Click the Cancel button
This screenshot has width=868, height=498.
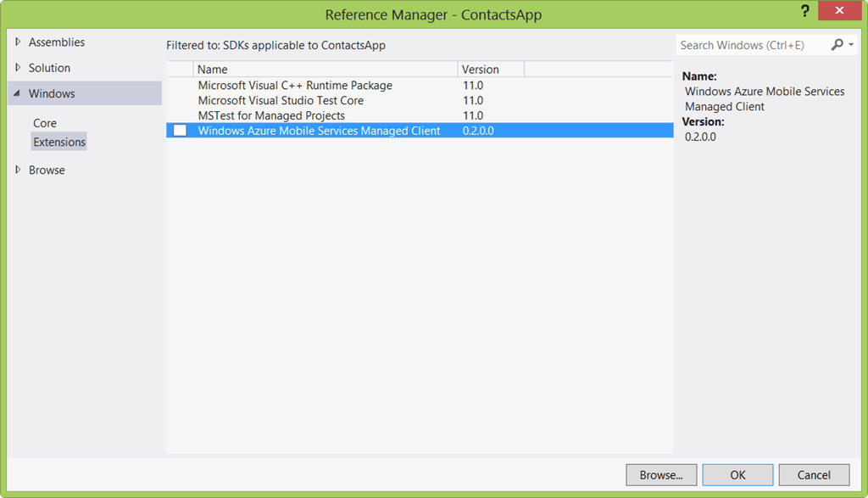click(x=814, y=475)
